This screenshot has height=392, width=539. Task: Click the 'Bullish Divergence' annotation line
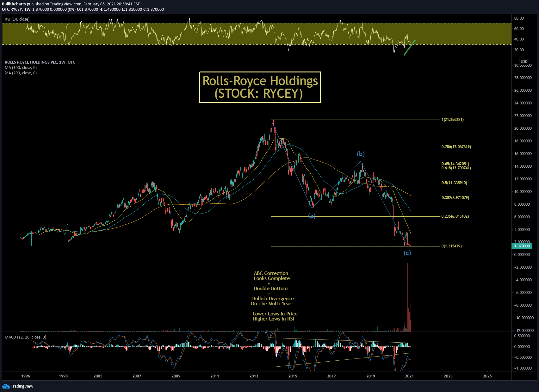[273, 299]
